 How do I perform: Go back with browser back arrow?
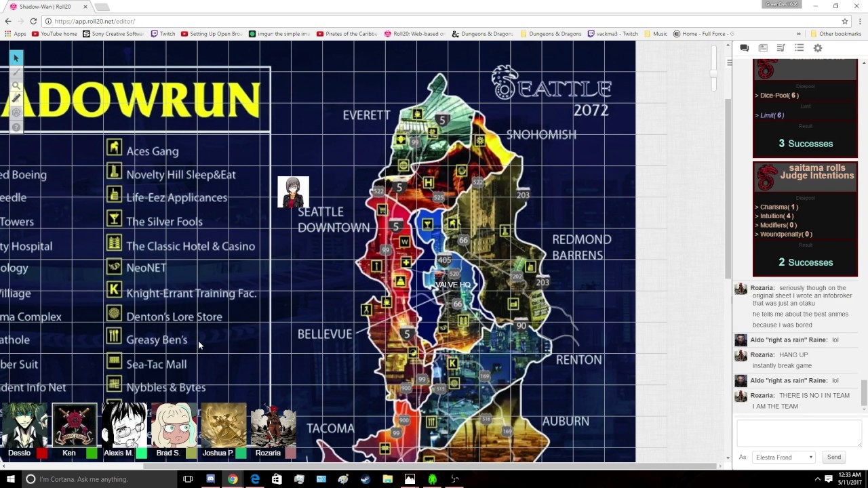coord(8,21)
